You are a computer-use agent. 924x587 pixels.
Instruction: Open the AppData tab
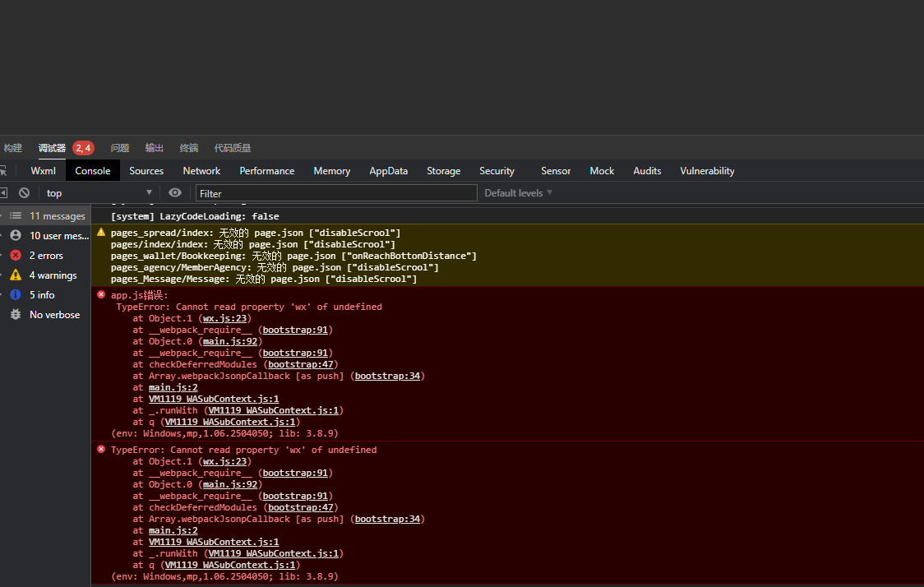388,171
